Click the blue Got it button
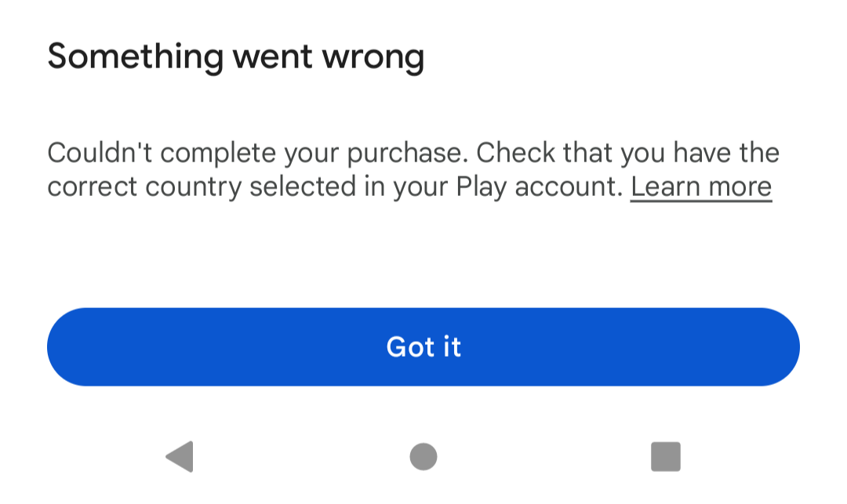 423,347
